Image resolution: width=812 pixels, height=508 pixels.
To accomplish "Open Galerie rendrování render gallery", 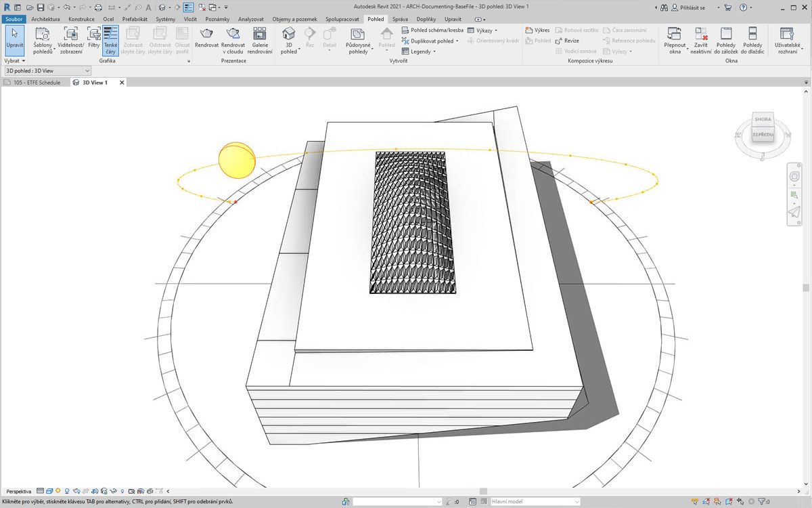I will coord(260,41).
